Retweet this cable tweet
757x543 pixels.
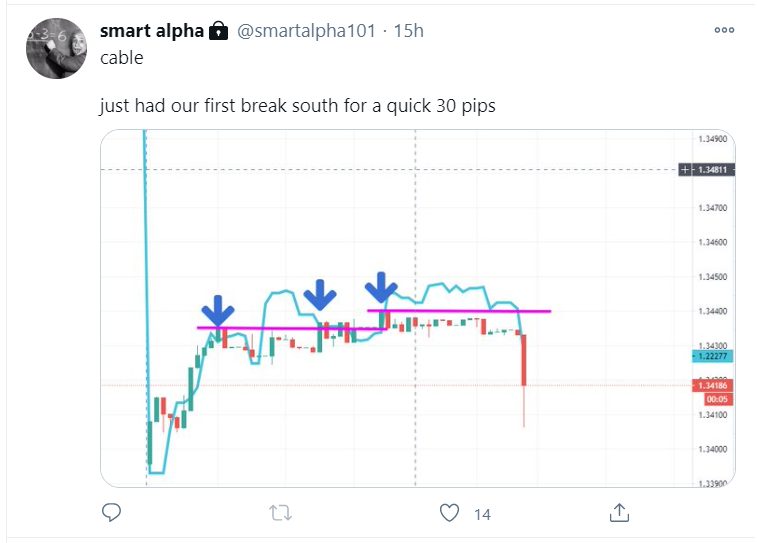pos(281,513)
